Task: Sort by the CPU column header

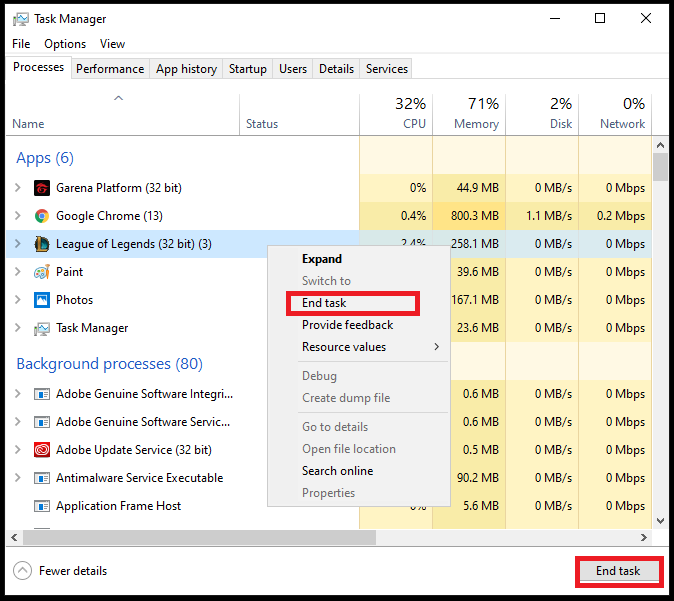Action: click(396, 114)
